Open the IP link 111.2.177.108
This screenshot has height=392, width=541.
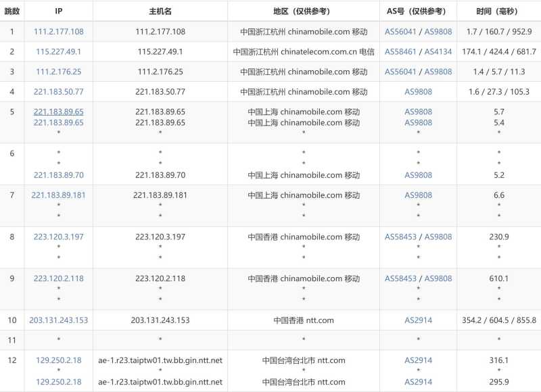point(58,31)
